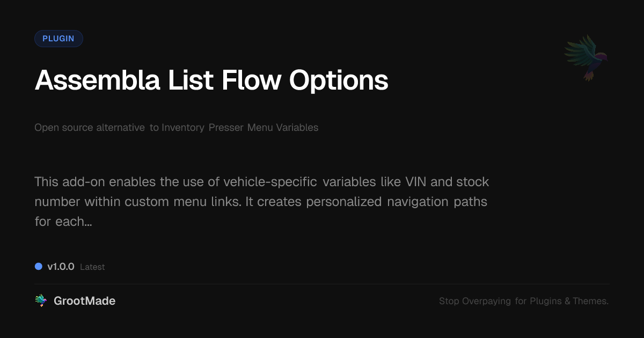Click the word 'Assembla' in the heading
The height and width of the screenshot is (338, 644).
[97, 80]
